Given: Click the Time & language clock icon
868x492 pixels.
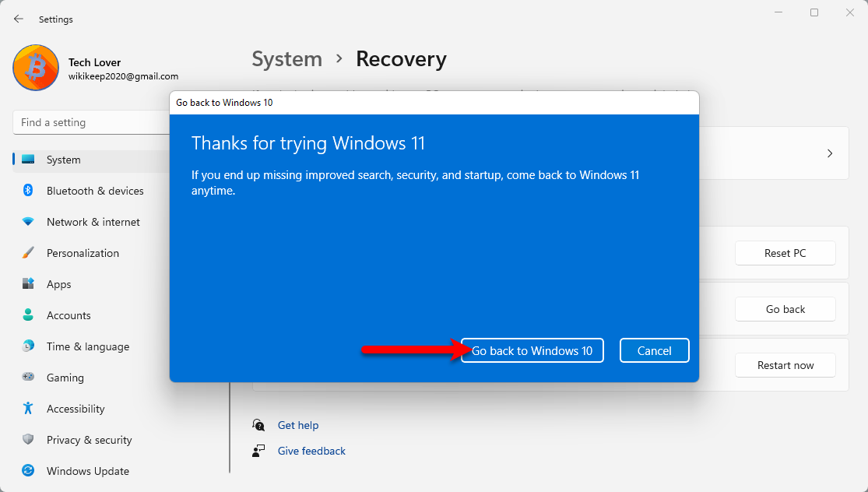Looking at the screenshot, I should pos(28,346).
